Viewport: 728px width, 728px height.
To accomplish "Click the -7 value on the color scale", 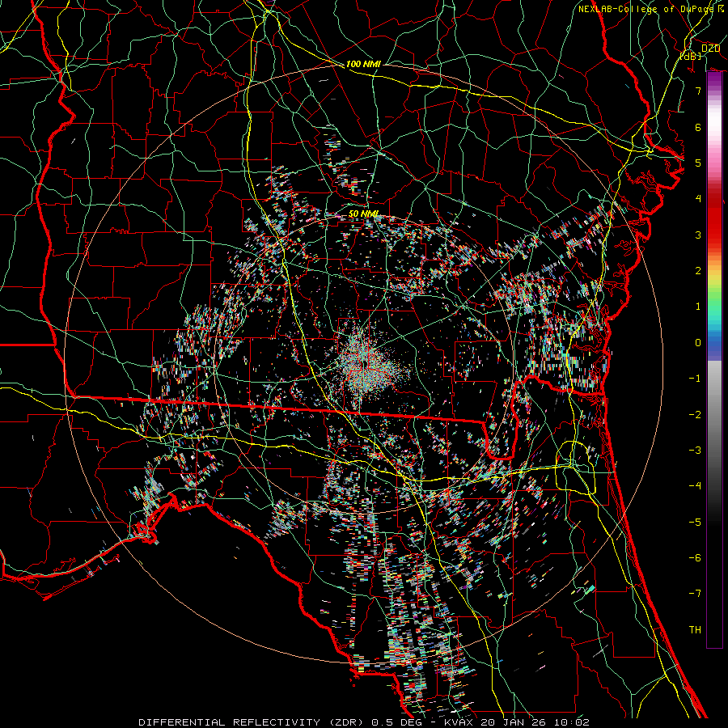I will 695,594.
